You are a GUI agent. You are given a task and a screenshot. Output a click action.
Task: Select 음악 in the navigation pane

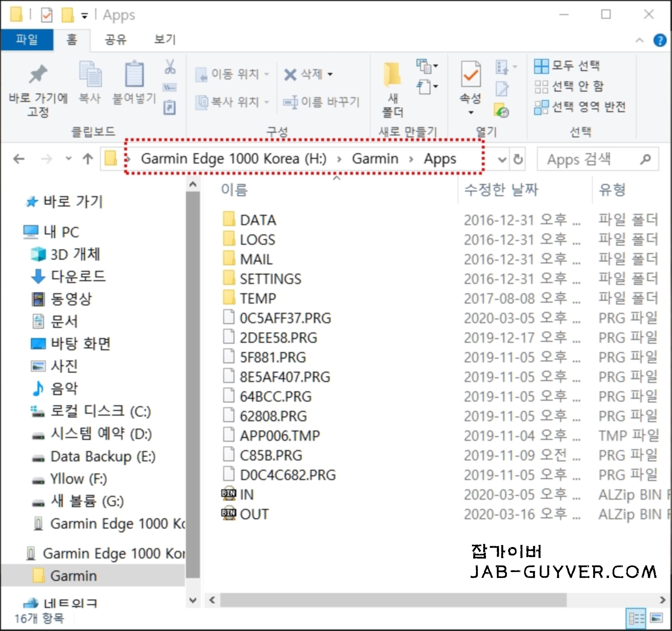tap(55, 388)
